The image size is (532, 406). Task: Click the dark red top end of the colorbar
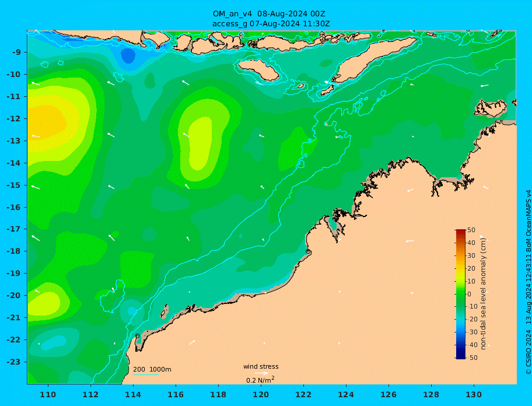[460, 232]
